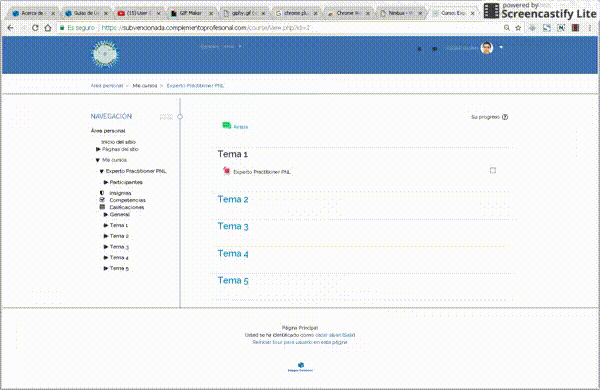Open Inicio del sitio in navigation
This screenshot has height=390, width=600.
(118, 142)
